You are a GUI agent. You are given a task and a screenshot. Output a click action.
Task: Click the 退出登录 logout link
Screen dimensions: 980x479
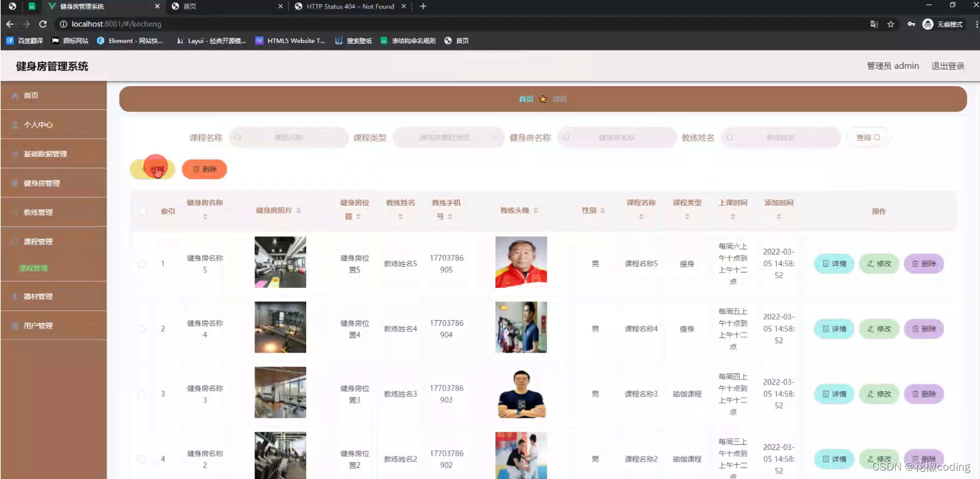click(x=948, y=65)
